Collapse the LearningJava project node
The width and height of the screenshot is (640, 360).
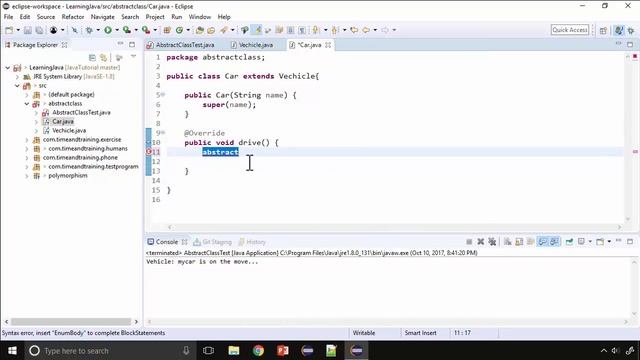pyautogui.click(x=8, y=68)
